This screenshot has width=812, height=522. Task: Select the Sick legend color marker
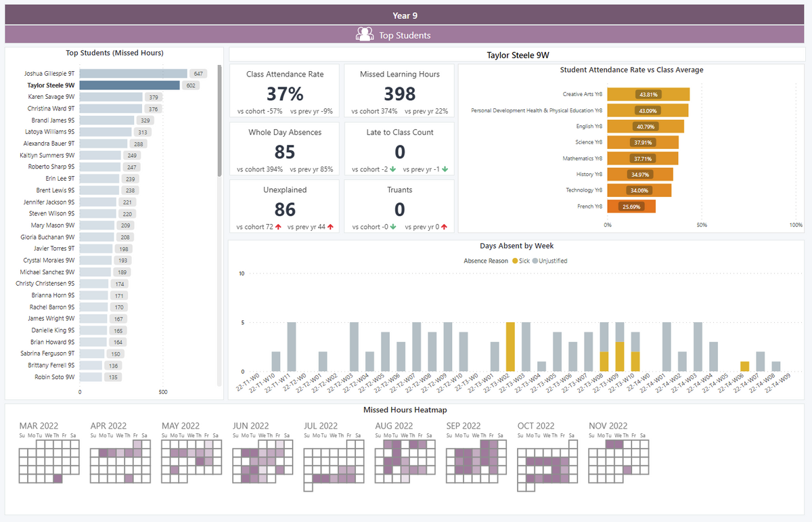[515, 261]
